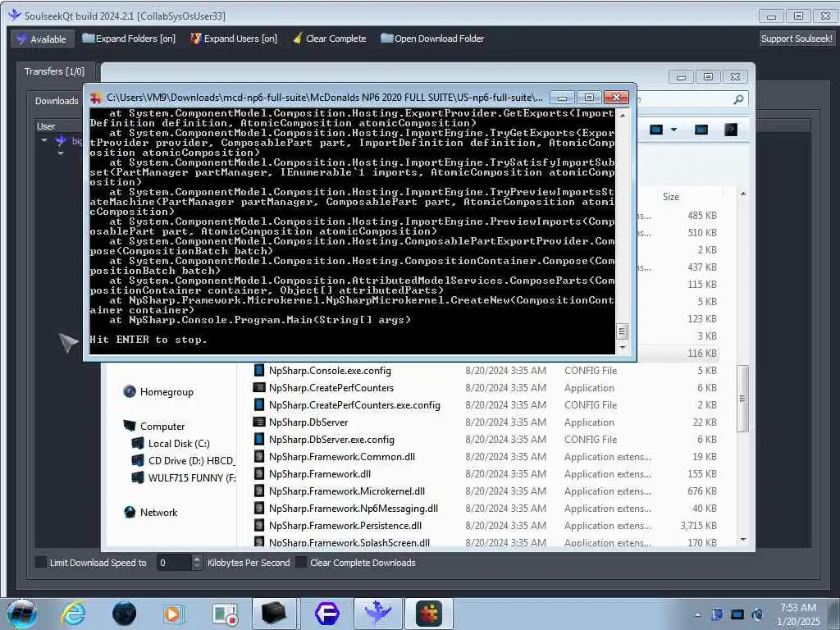The height and width of the screenshot is (630, 840).
Task: Click the NpSharp.Console.exe.config file icon
Action: (x=258, y=371)
